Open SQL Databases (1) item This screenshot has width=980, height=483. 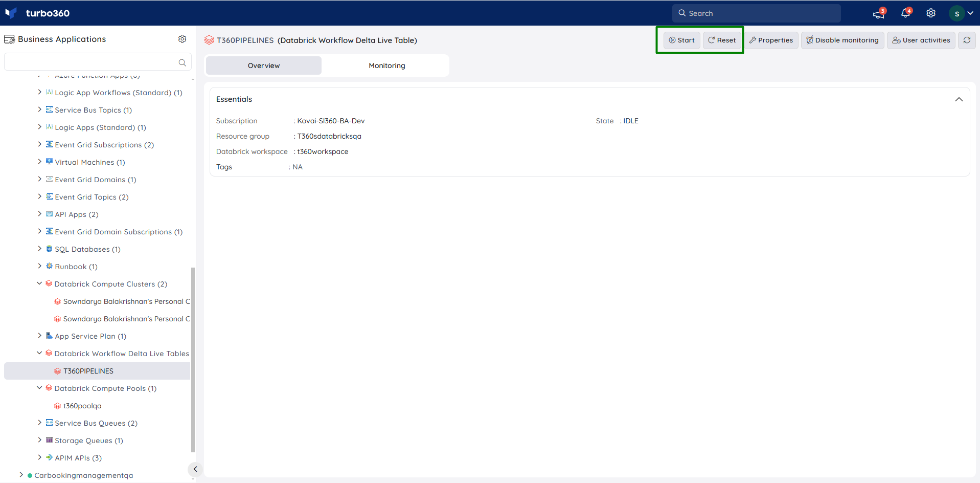coord(87,249)
